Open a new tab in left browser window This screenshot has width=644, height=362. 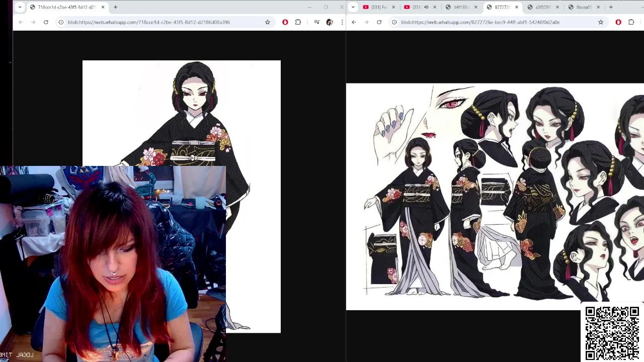115,7
